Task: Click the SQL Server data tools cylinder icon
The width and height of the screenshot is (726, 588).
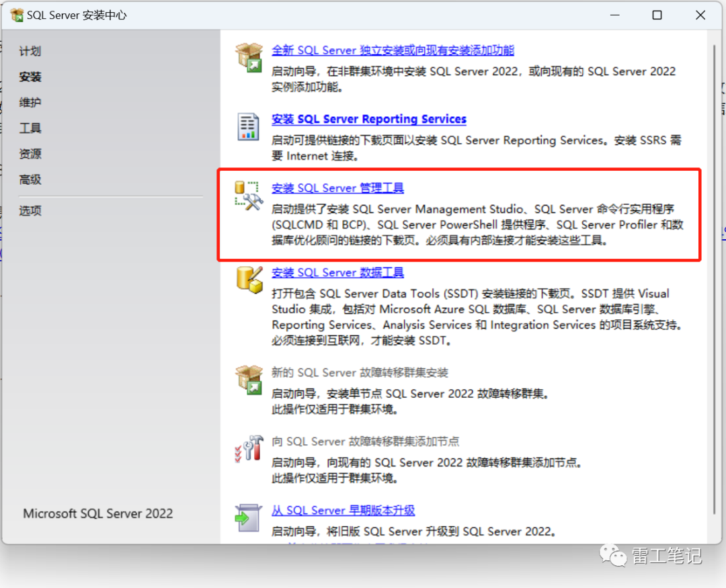Action: coord(249,280)
